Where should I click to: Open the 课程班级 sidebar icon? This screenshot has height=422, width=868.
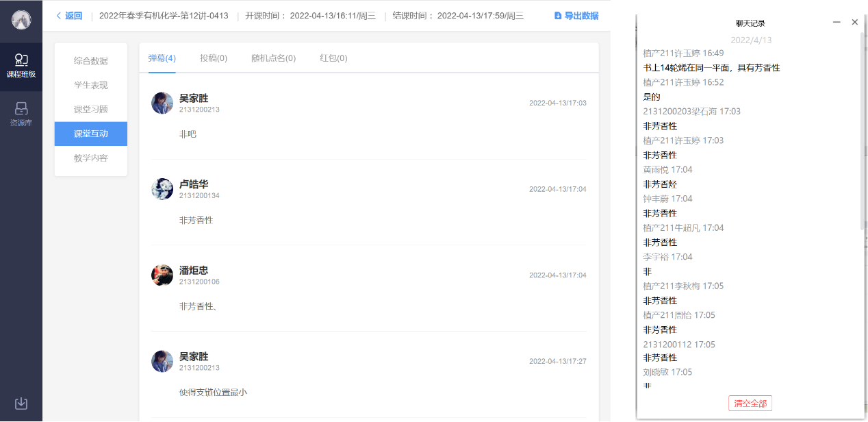coord(21,66)
